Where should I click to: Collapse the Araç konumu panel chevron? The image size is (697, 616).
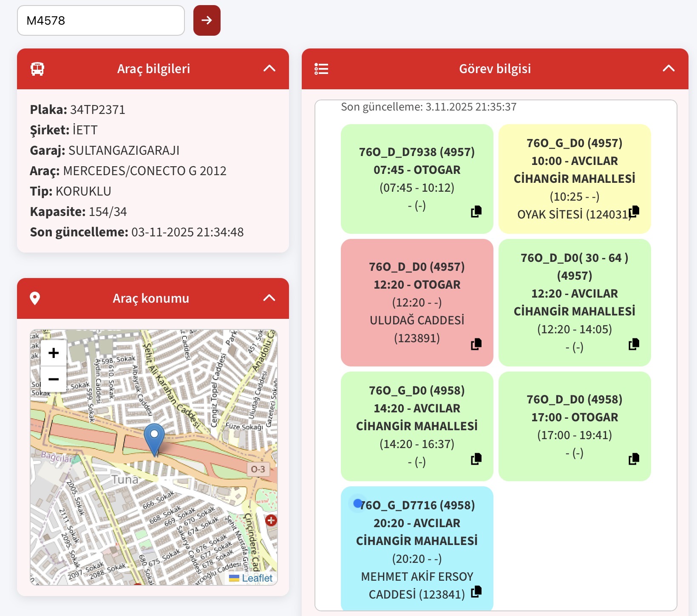(269, 298)
